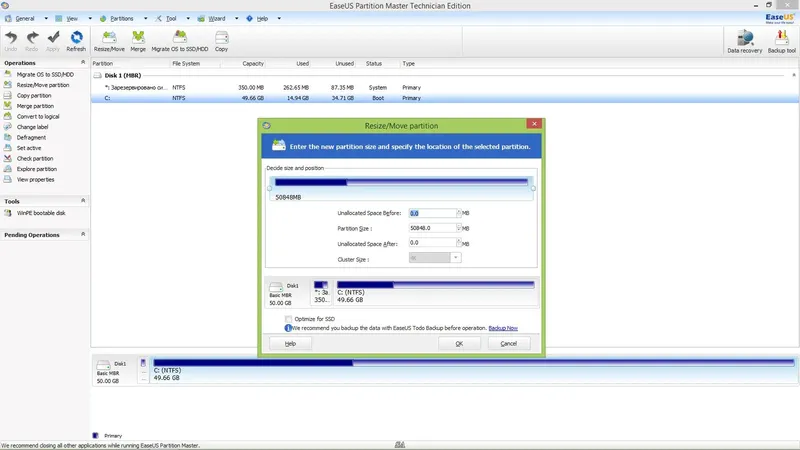Select Check partition in Operations sidebar

click(x=34, y=159)
